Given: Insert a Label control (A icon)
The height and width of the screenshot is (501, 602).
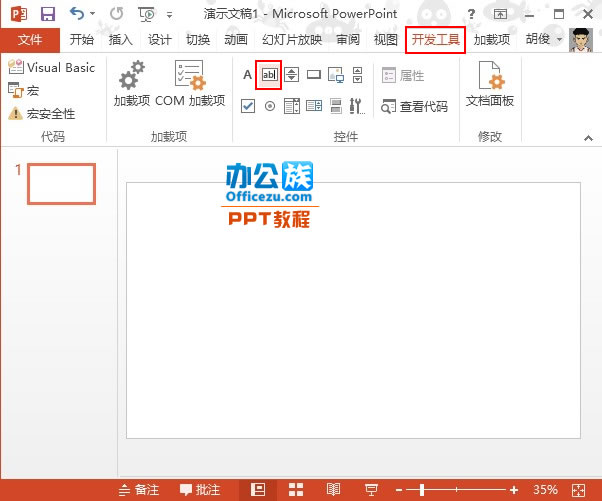Looking at the screenshot, I should [248, 74].
